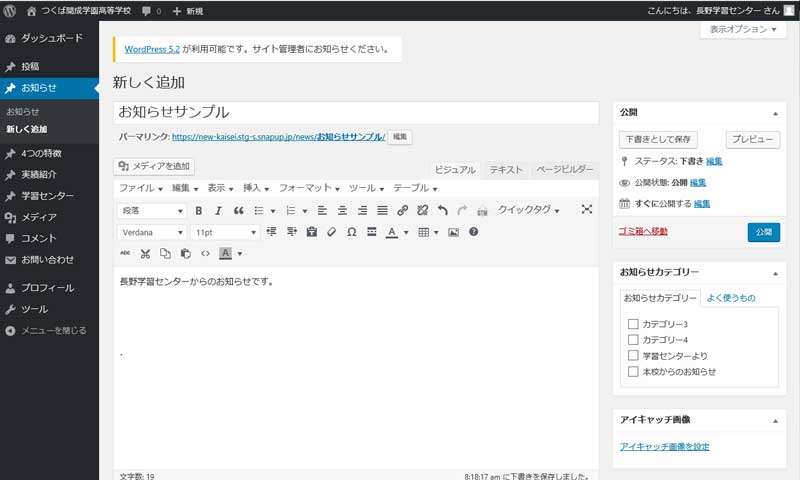Check the 本校からのお知らせ checkbox
800x480 pixels.
[x=633, y=371]
